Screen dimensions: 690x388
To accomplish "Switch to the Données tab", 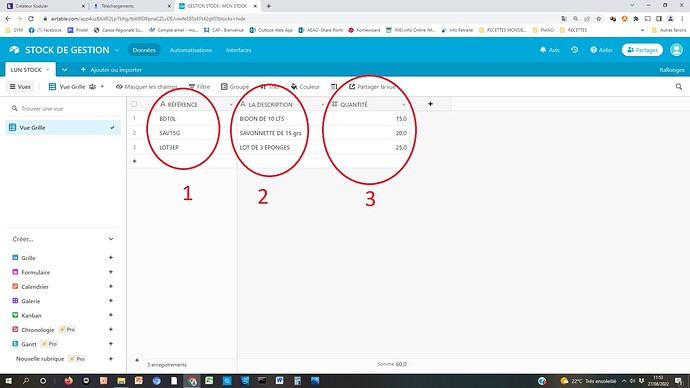I will pos(144,50).
